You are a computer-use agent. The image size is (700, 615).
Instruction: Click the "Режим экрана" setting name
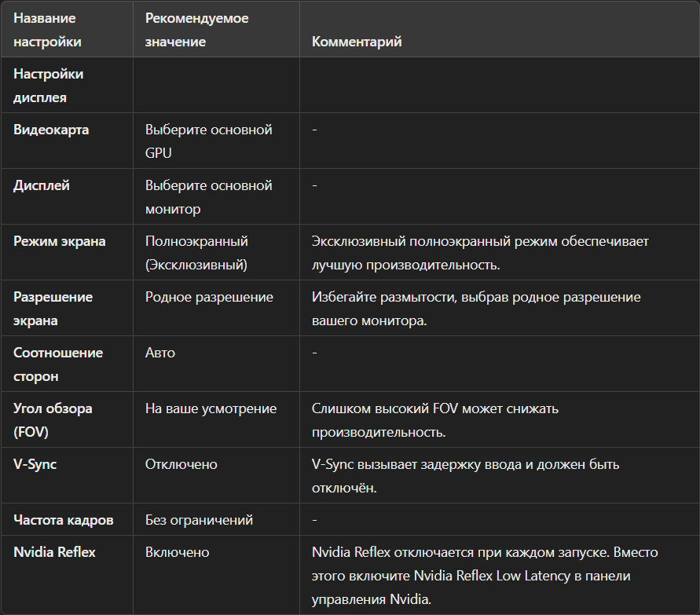click(x=59, y=241)
